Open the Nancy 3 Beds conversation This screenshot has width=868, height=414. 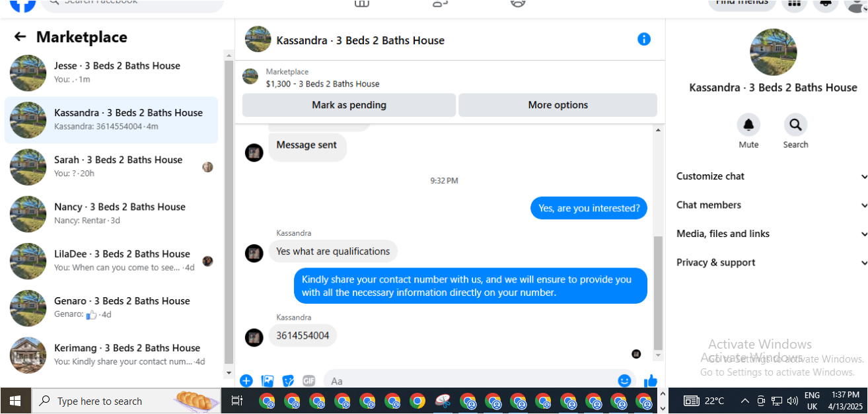112,214
